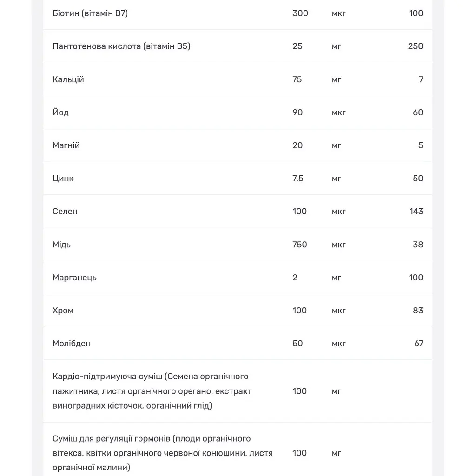Click the мкг unit in Йод row

[x=339, y=112]
